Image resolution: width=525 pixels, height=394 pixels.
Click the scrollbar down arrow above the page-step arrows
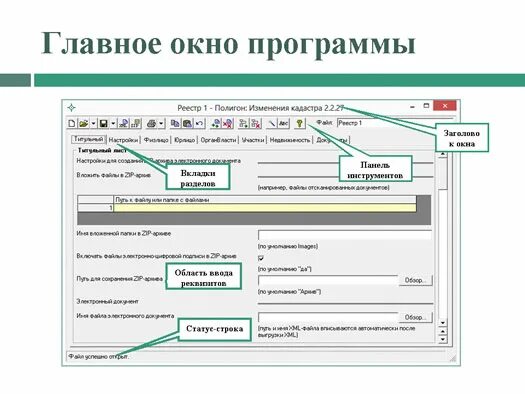[x=443, y=323]
